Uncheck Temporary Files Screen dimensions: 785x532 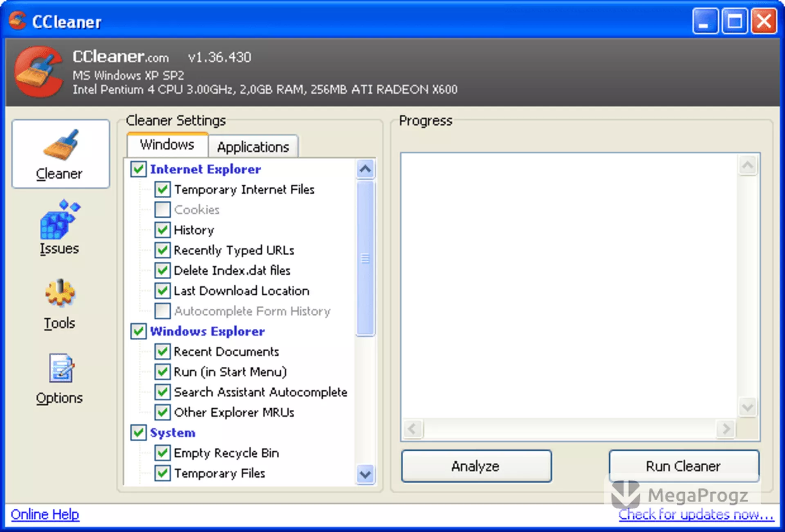[162, 473]
